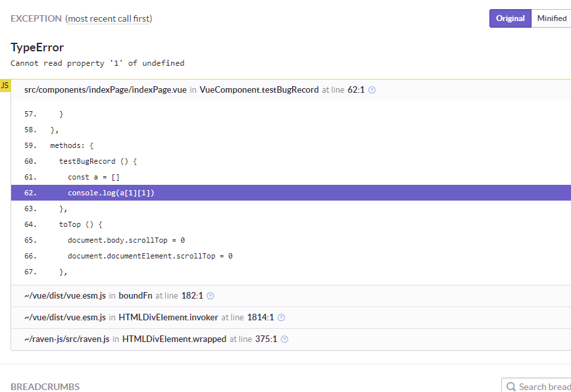Click code line 66 documentElement.scrollTop
Image resolution: width=571 pixels, height=392 pixels.
[150, 257]
